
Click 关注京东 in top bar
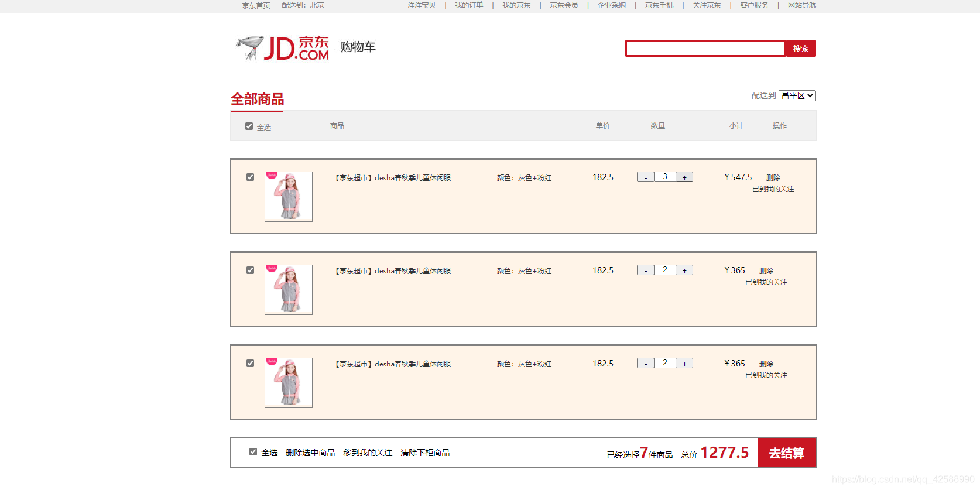(707, 5)
